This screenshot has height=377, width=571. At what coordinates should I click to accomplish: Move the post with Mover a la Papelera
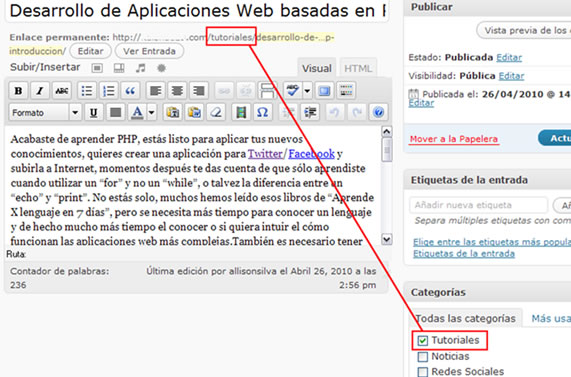(454, 139)
